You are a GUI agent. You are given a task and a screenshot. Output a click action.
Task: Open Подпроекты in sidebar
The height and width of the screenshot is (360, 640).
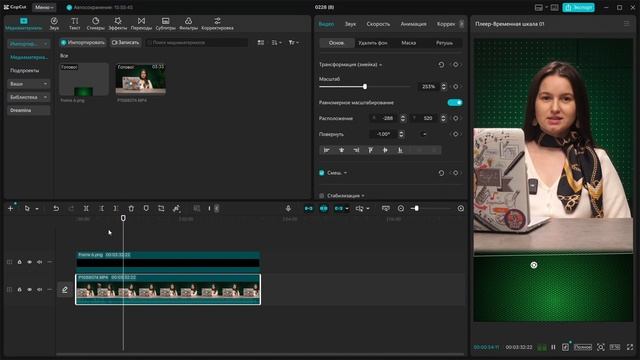[24, 71]
